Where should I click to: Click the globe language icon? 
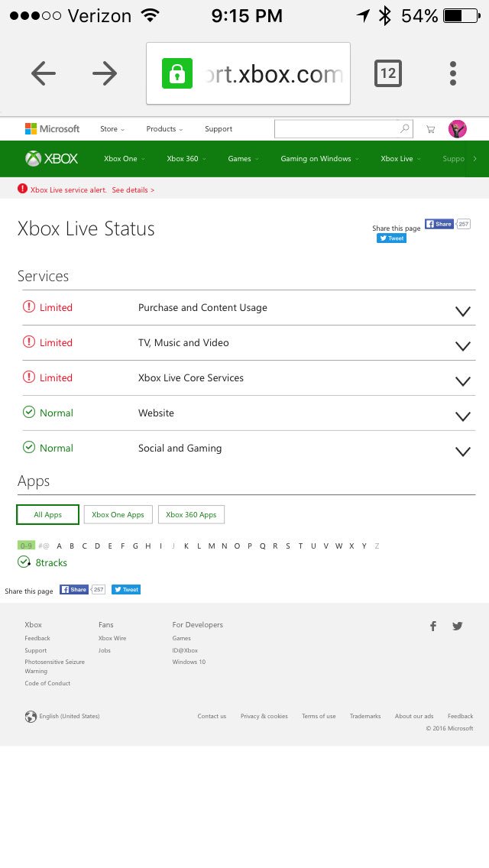[x=31, y=716]
